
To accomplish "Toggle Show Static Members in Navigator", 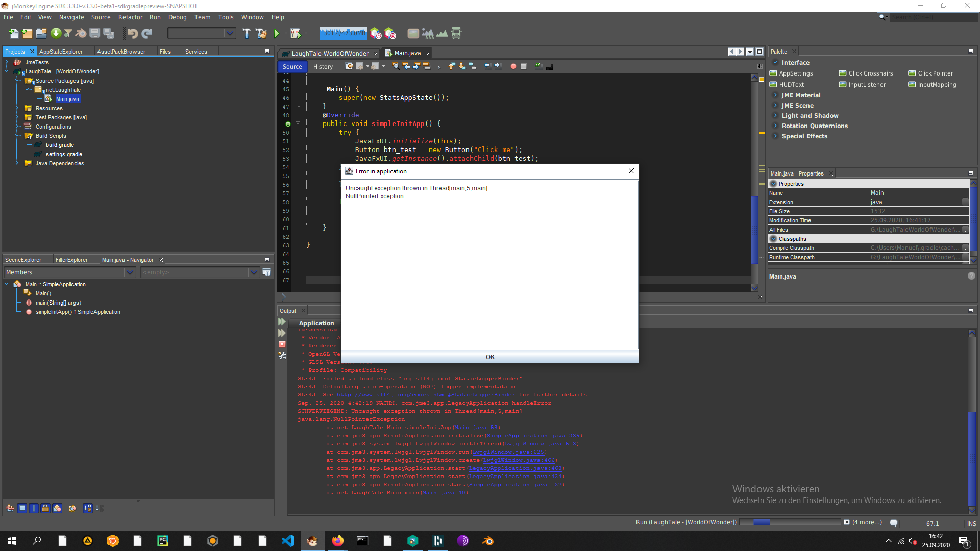I will click(x=34, y=508).
